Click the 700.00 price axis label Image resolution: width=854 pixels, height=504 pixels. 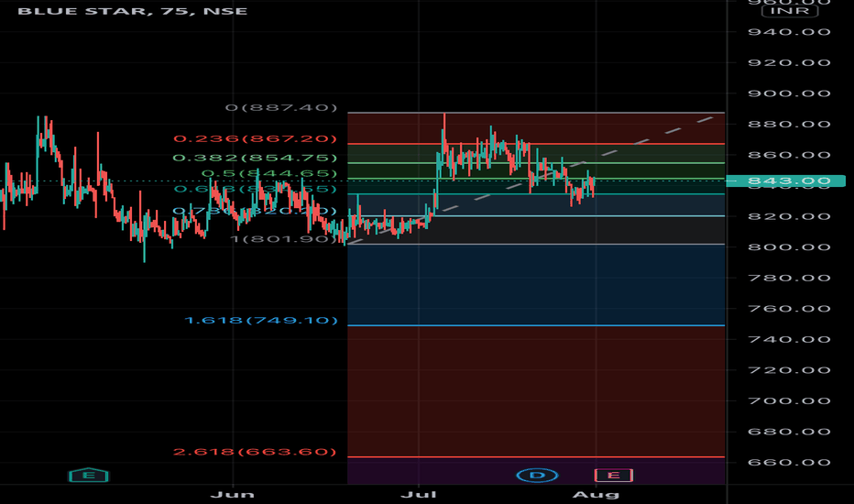click(x=789, y=400)
